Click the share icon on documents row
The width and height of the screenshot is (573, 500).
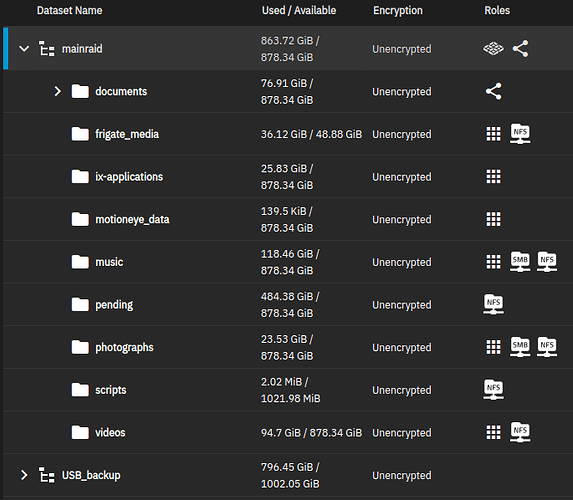493,91
